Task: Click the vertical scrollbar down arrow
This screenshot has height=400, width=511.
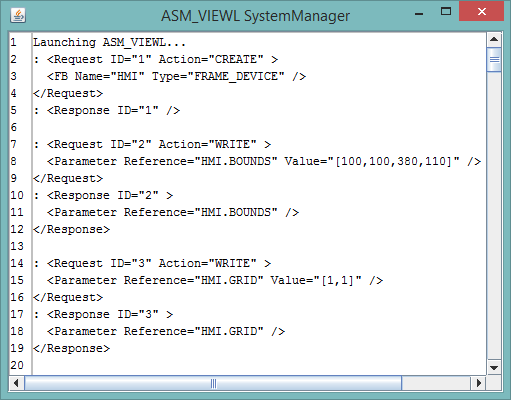Action: click(x=494, y=368)
